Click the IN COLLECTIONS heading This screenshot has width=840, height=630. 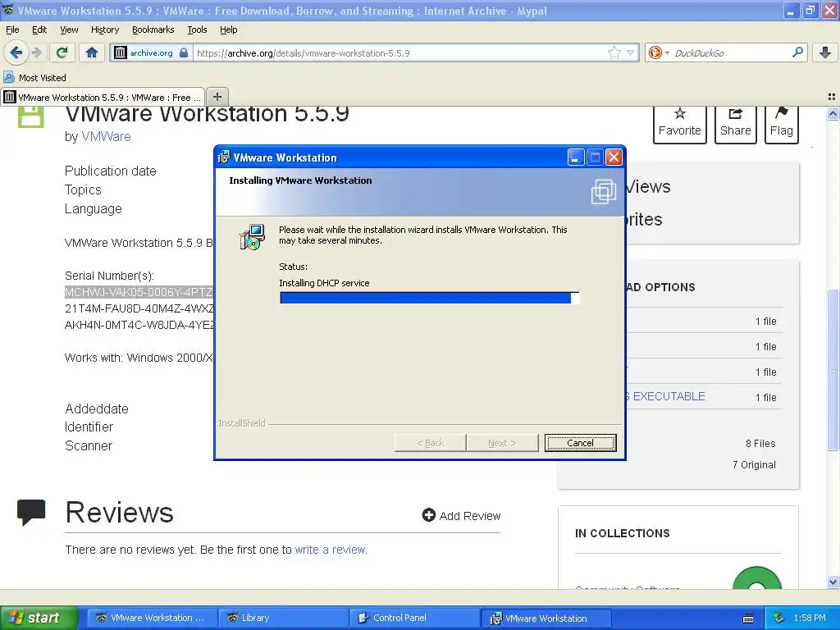tap(622, 533)
